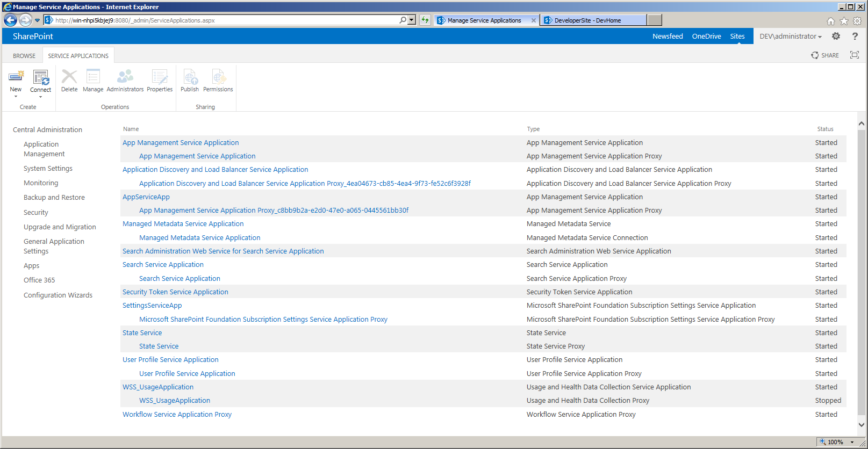Click the Manage ribbon icon

[93, 77]
